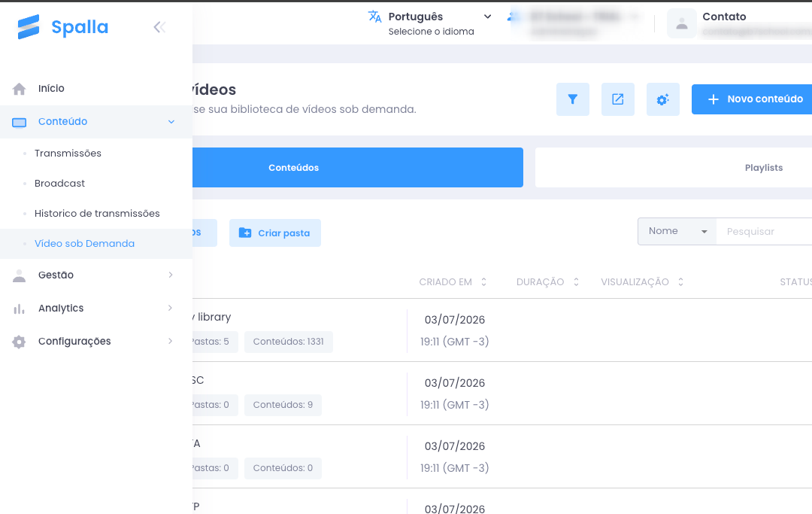Open the gear settings icon button
The width and height of the screenshot is (812, 514).
[663, 99]
